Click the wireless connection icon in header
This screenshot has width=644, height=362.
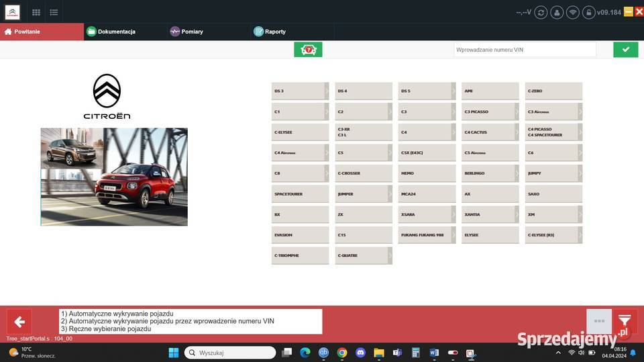click(x=572, y=12)
